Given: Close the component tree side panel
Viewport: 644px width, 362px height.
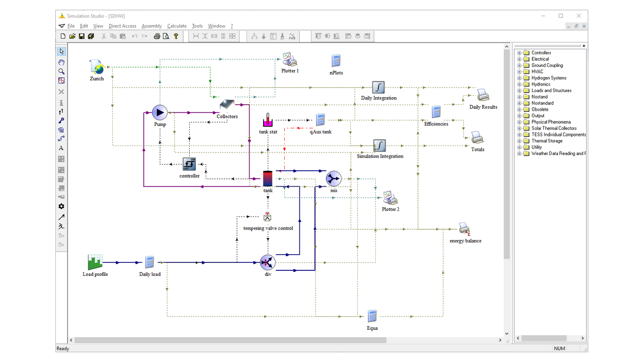Looking at the screenshot, I should [584, 46].
